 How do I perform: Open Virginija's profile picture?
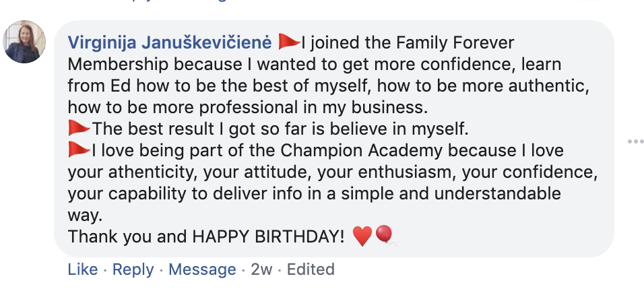click(24, 42)
